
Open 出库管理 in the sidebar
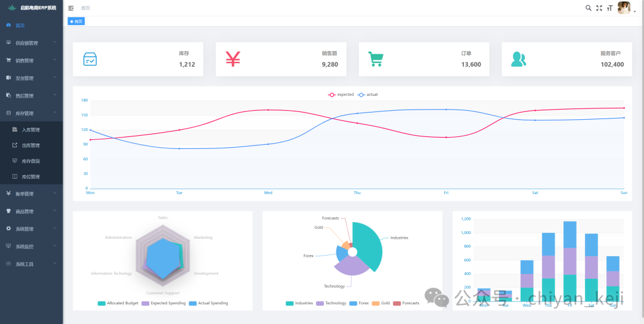point(31,145)
